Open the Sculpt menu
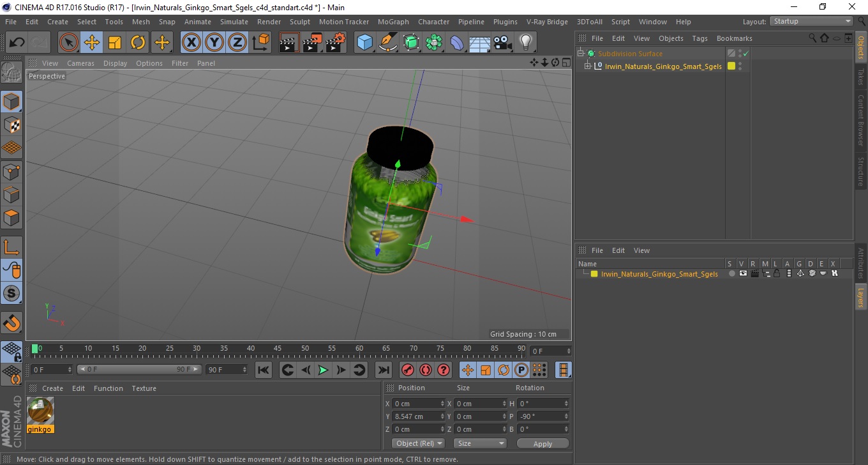 pyautogui.click(x=300, y=22)
